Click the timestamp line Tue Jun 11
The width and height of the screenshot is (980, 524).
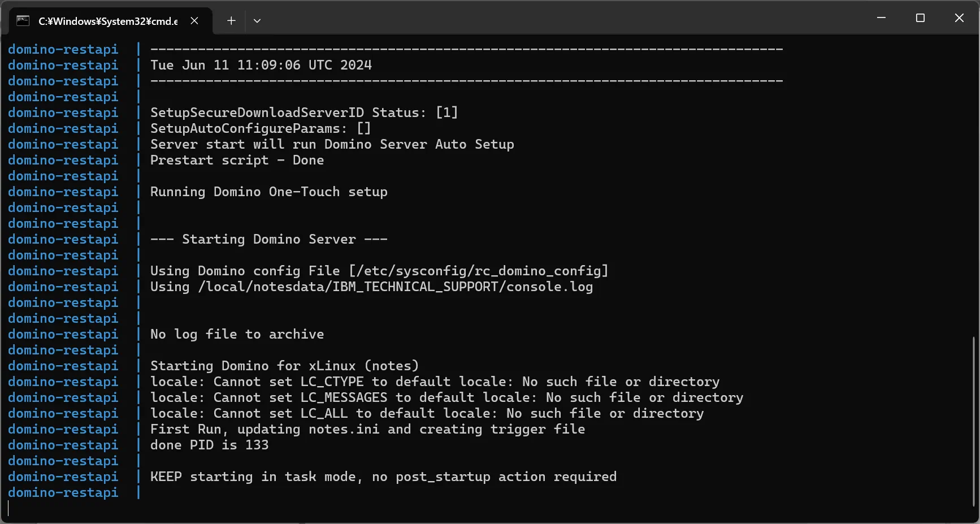tap(261, 65)
